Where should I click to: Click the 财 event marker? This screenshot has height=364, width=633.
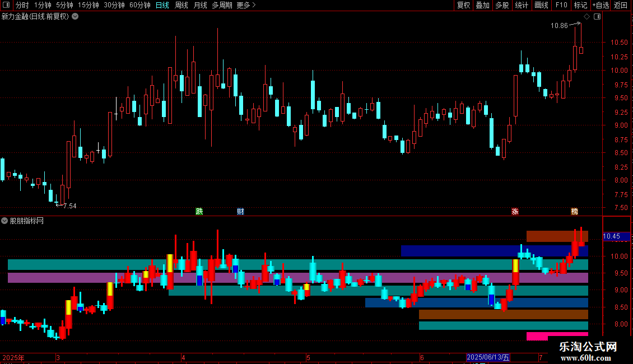click(240, 211)
